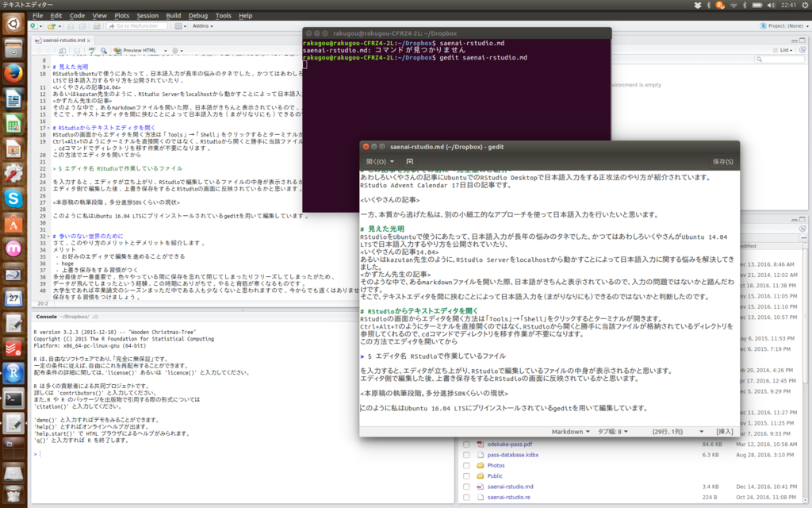Open the Project: (None) dropdown

[x=784, y=26]
